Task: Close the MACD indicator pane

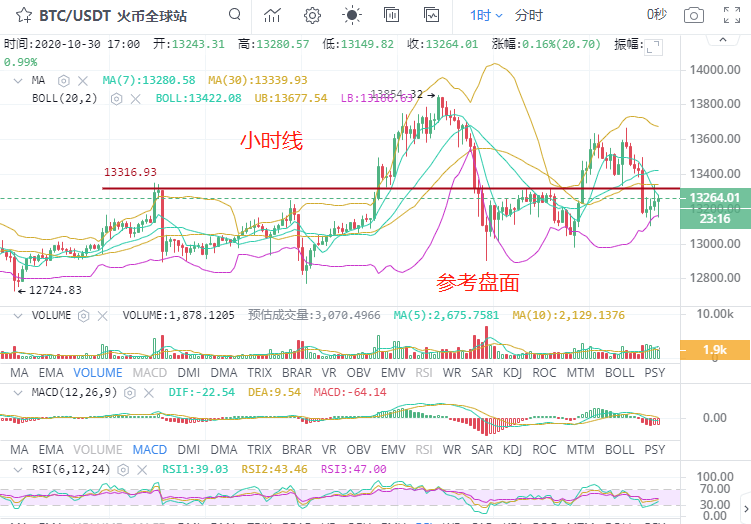Action: click(x=149, y=393)
